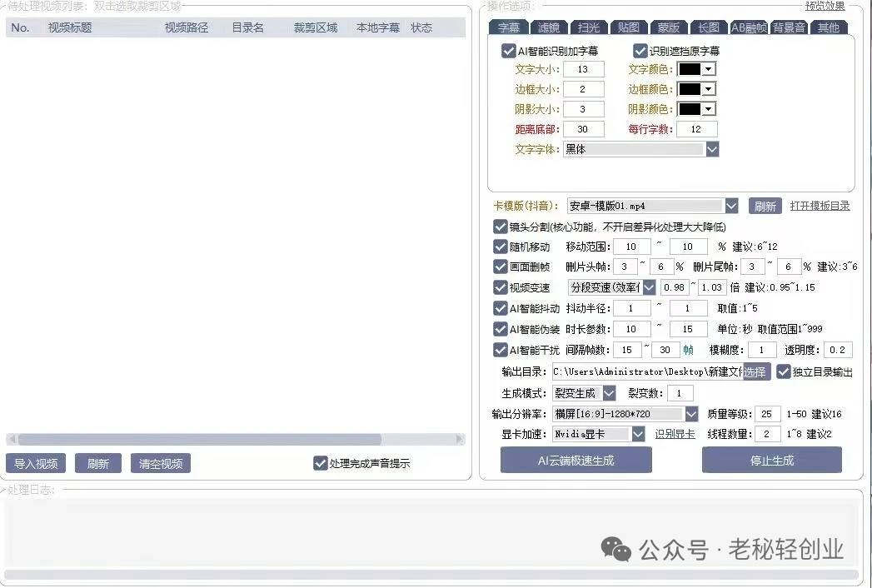Select the AB融帧 tab
The width and height of the screenshot is (872, 588).
(x=749, y=27)
